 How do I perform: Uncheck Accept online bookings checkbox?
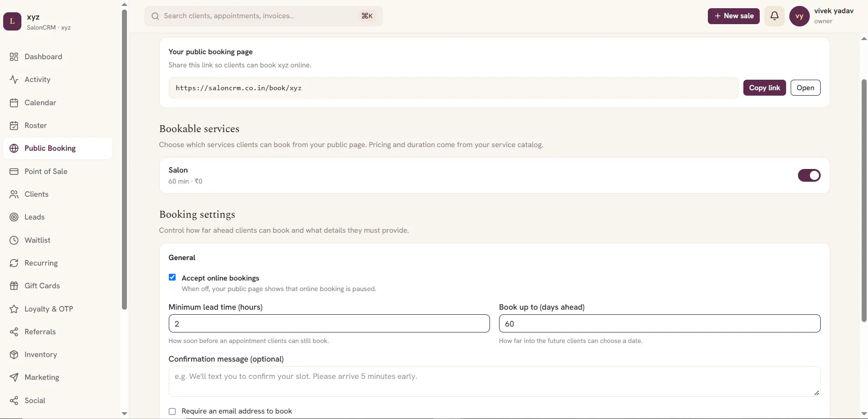(172, 277)
